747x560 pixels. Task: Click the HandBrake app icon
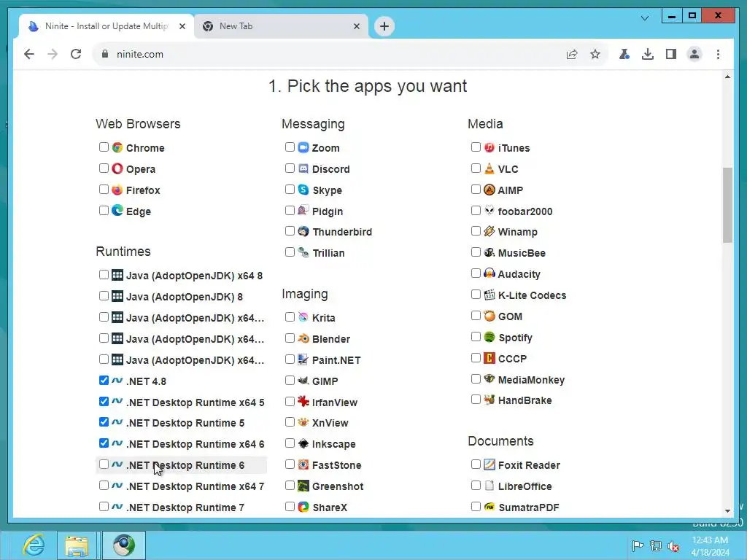[x=489, y=400]
